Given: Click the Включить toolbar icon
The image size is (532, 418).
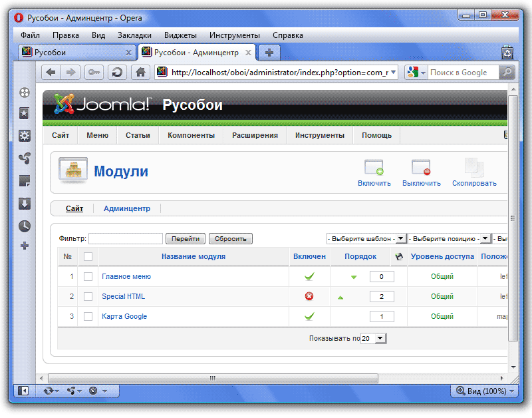Looking at the screenshot, I should click(374, 168).
